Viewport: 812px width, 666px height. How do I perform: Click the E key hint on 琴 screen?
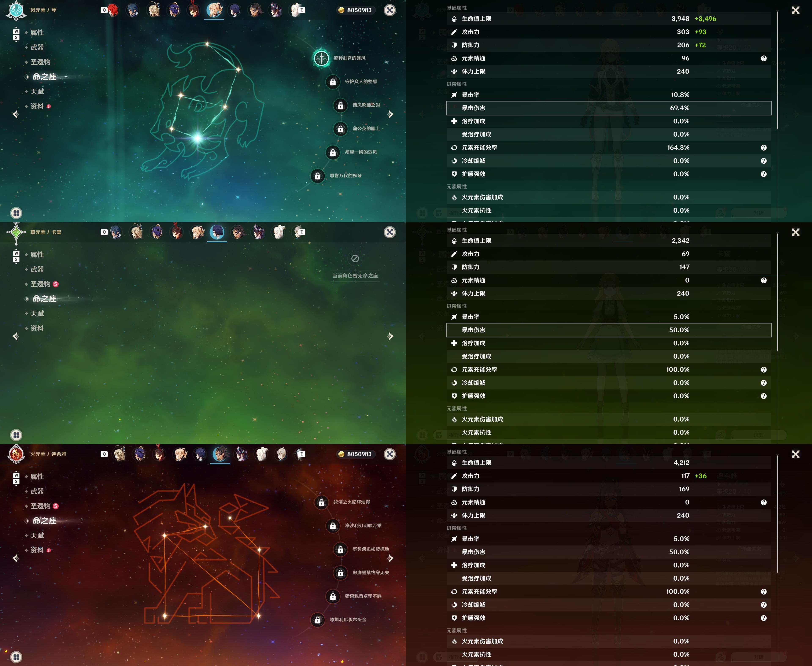point(302,10)
